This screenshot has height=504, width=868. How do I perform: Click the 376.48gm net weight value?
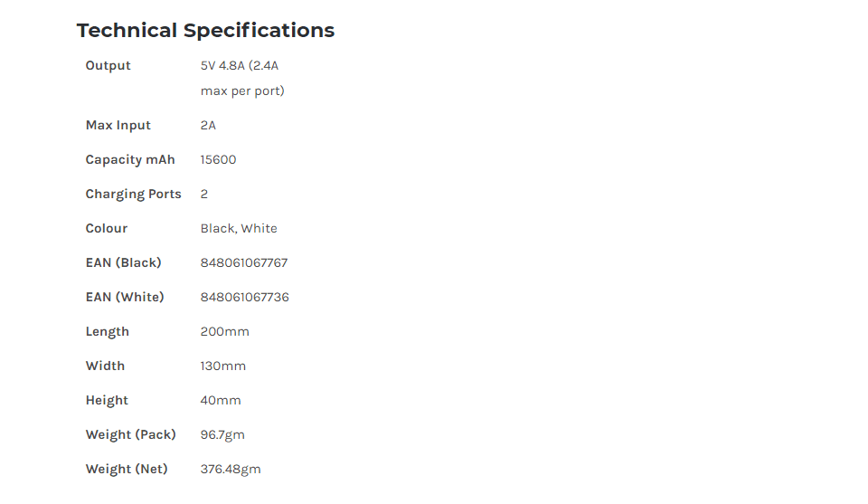point(231,469)
